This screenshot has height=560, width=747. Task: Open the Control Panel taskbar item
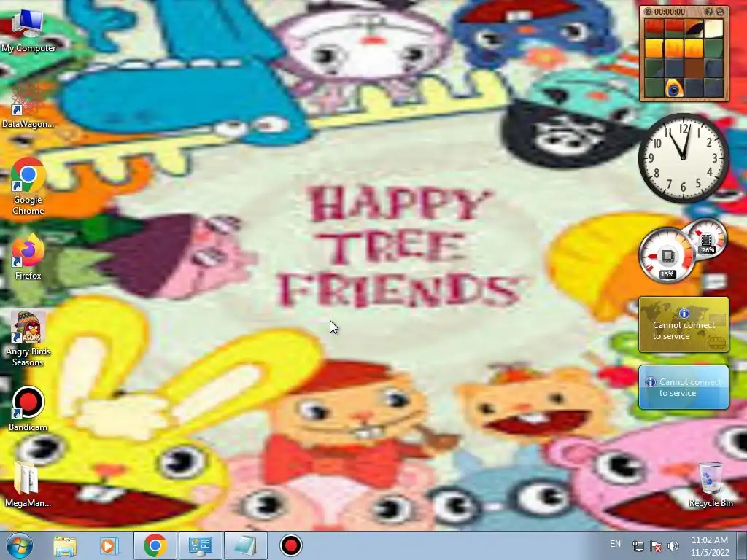(x=200, y=545)
